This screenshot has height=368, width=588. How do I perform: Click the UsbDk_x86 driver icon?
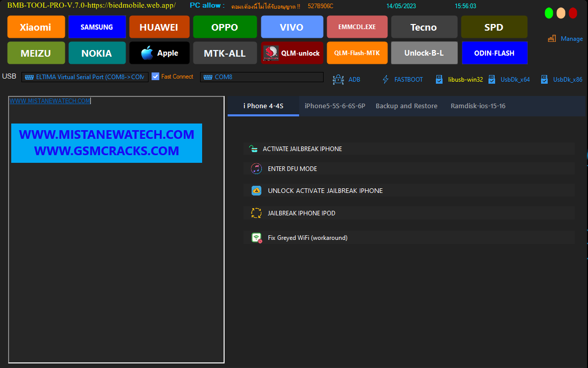544,80
